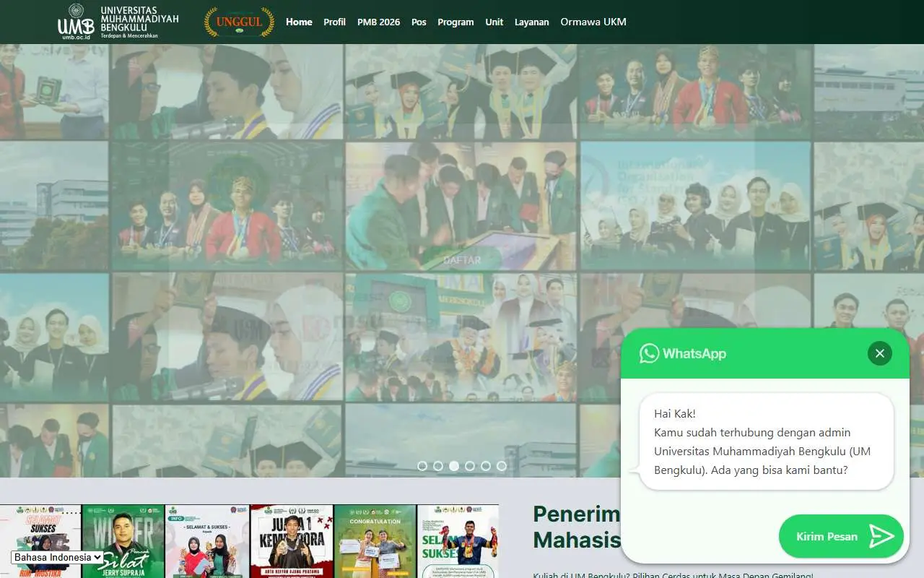Viewport: 924px width, 578px height.
Task: Open the Pos menu item
Action: tap(419, 22)
